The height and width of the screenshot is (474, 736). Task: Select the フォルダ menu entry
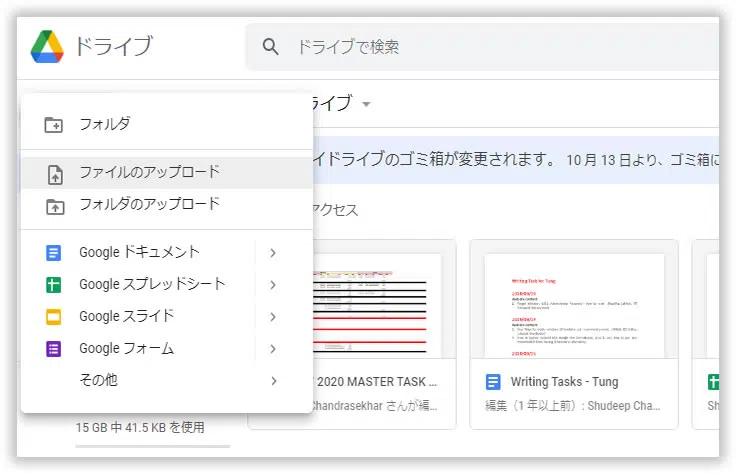[167, 124]
